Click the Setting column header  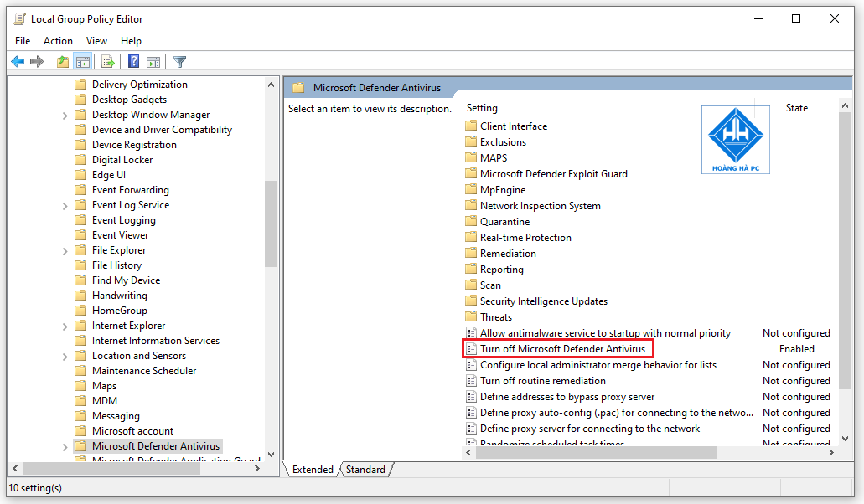click(482, 108)
